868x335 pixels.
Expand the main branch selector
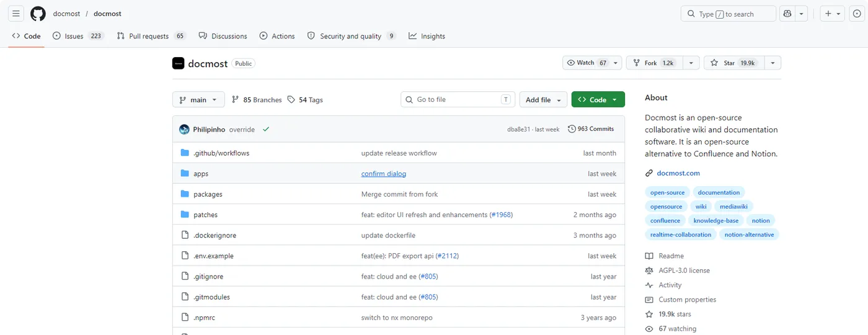point(198,100)
